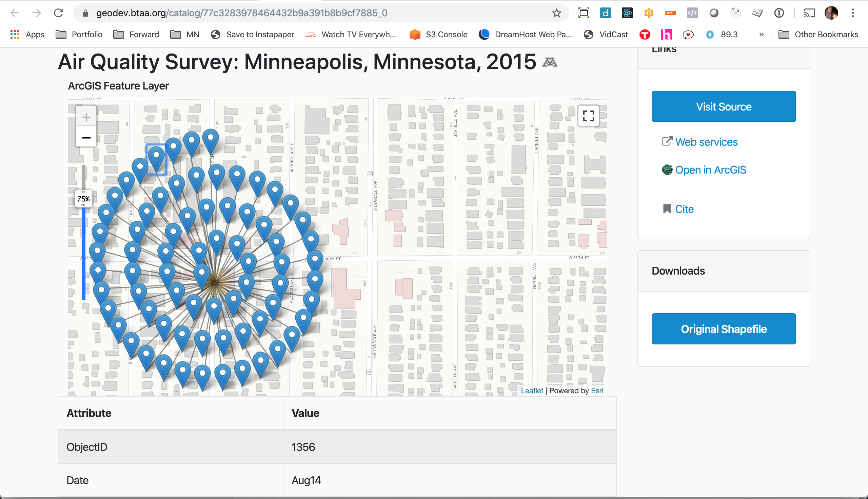Download the Original Shapefile
Screen dimensions: 868x499
click(724, 329)
